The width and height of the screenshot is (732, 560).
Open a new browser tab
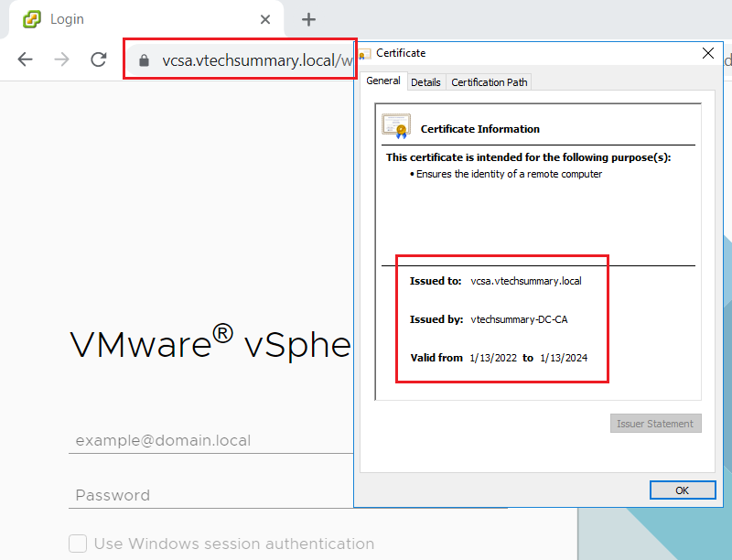(308, 19)
